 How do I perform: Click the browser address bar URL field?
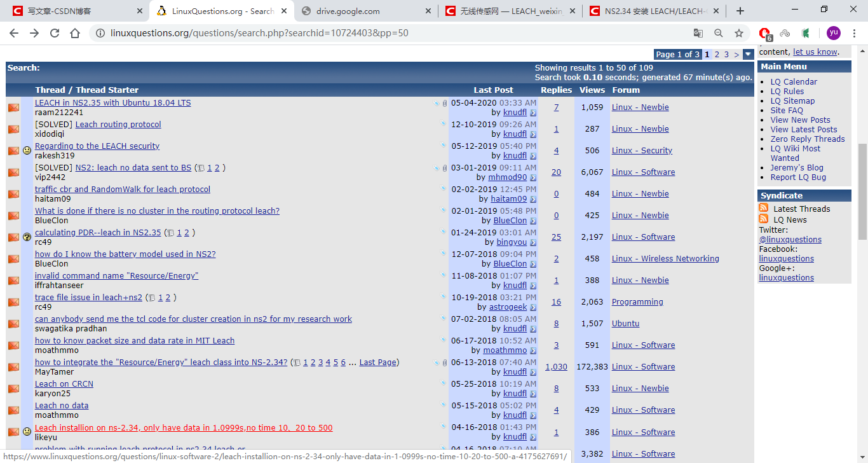click(254, 32)
